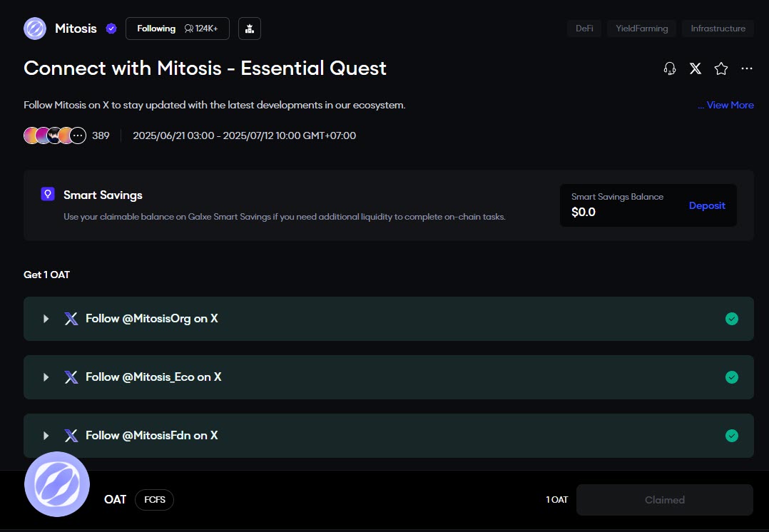Image resolution: width=769 pixels, height=532 pixels.
Task: Click the Connect with Mitosis quest title
Action: [205, 68]
